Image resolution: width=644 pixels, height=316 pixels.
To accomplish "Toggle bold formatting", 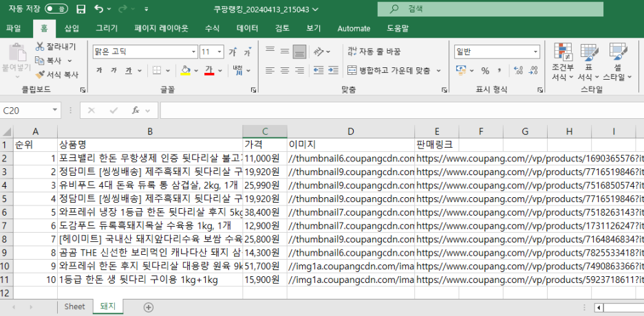I will (99, 71).
